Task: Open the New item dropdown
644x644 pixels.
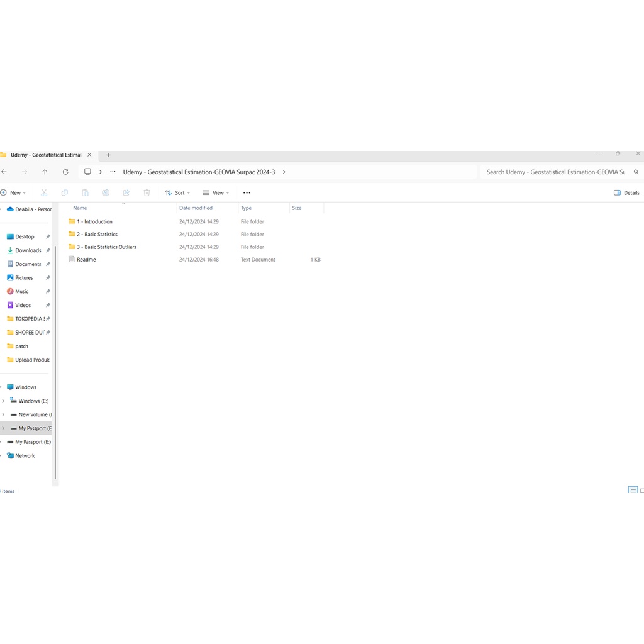Action: coord(13,193)
